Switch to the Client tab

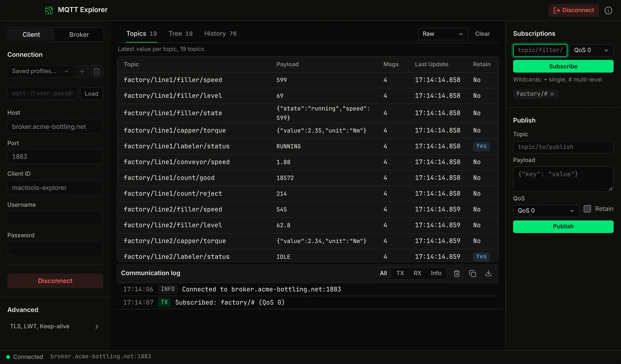[x=31, y=35]
